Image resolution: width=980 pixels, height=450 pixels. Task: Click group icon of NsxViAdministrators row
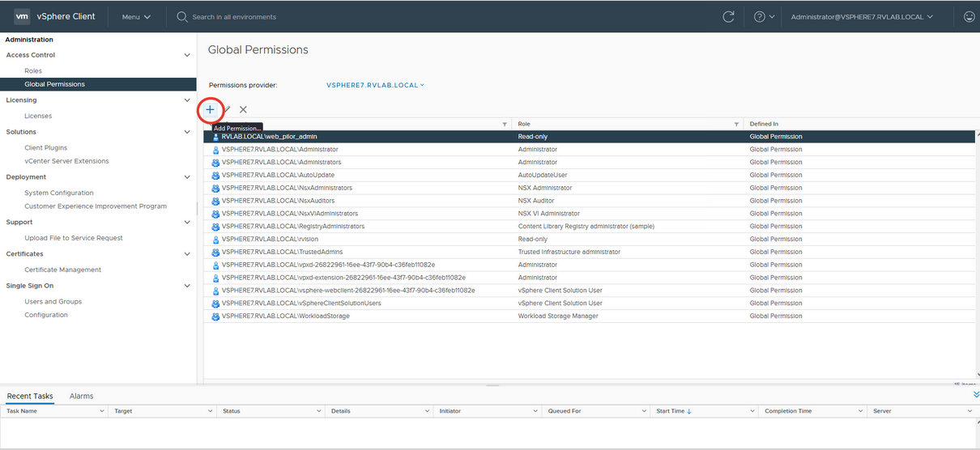click(x=215, y=214)
